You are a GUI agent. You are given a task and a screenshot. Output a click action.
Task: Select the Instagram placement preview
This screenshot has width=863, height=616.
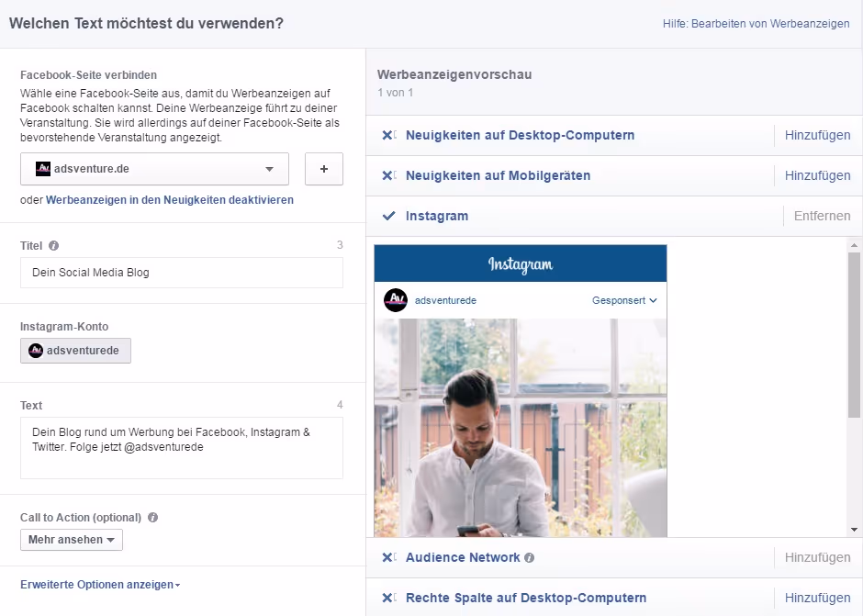point(437,216)
